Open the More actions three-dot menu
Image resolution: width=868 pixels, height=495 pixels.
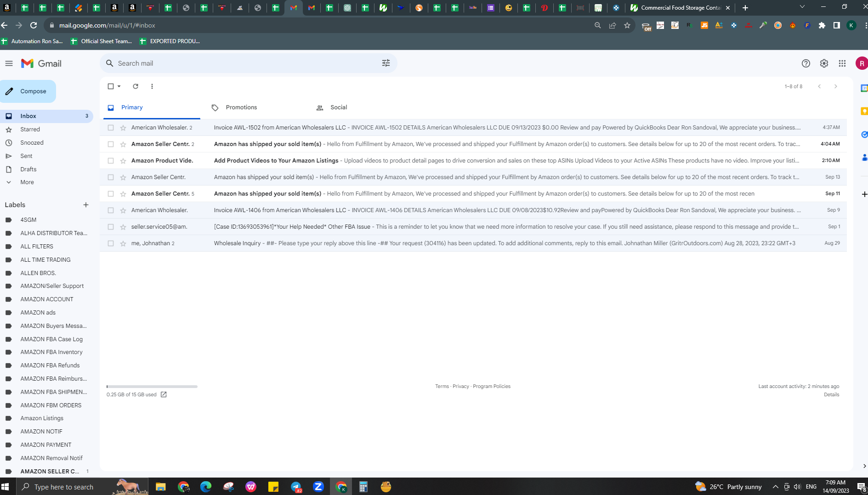(152, 86)
